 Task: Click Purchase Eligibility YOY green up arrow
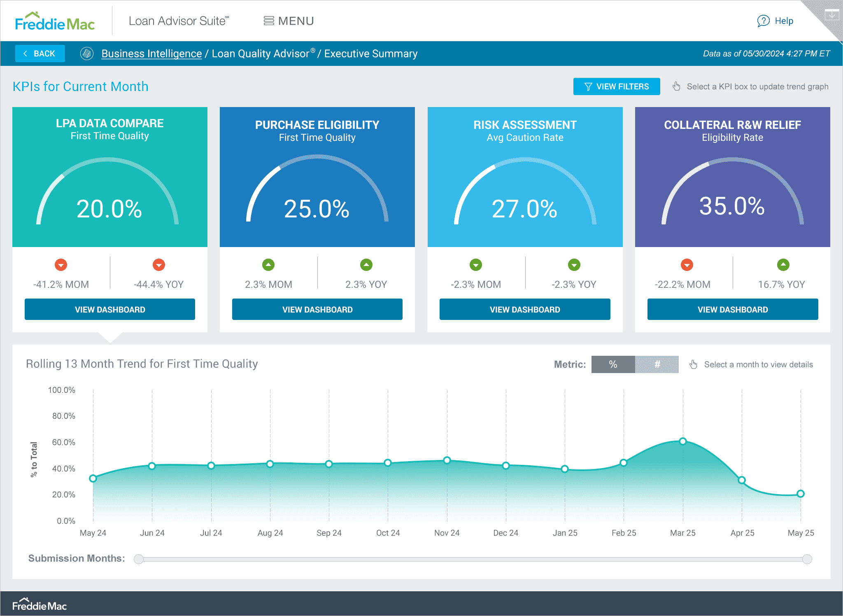pyautogui.click(x=366, y=265)
